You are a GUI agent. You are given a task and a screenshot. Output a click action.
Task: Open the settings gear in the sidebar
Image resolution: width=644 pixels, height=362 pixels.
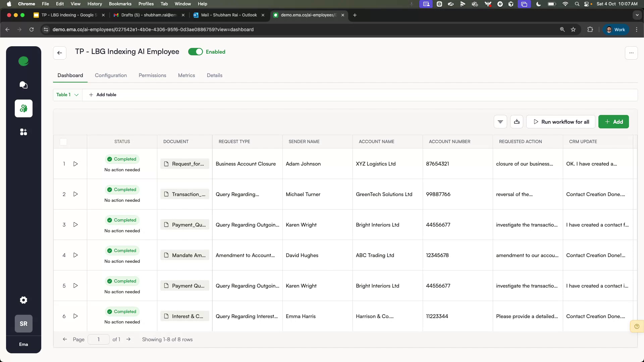point(23,300)
